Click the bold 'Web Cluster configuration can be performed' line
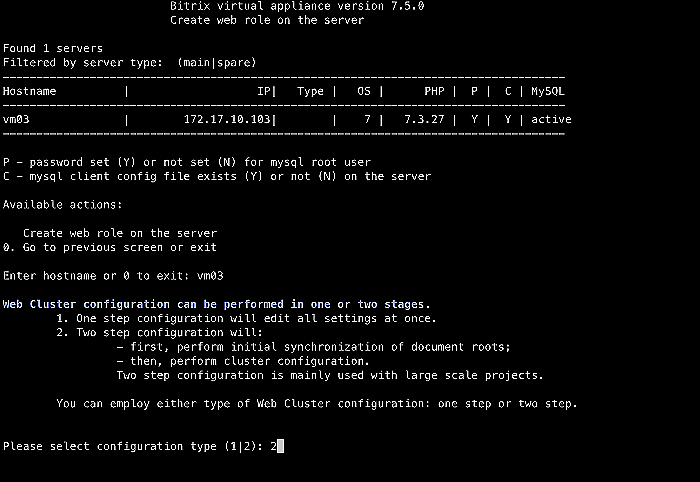 tap(217, 304)
